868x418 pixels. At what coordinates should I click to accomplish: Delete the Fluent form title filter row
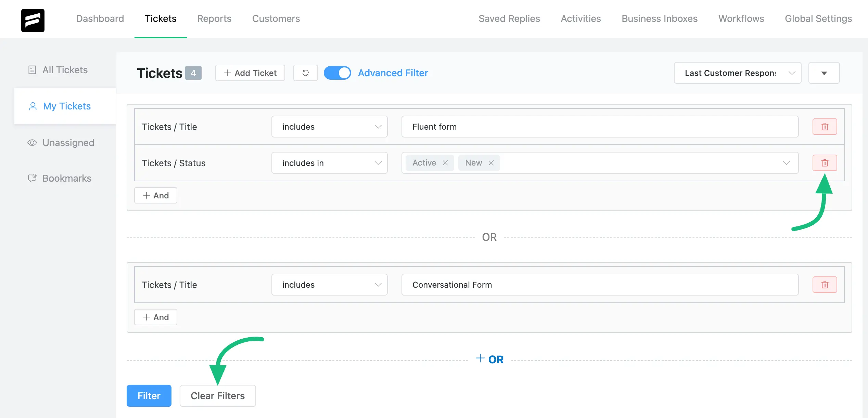tap(825, 127)
